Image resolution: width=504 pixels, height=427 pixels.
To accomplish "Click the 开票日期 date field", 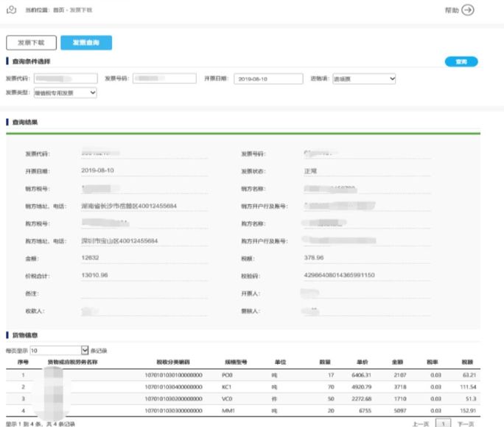I will (269, 78).
